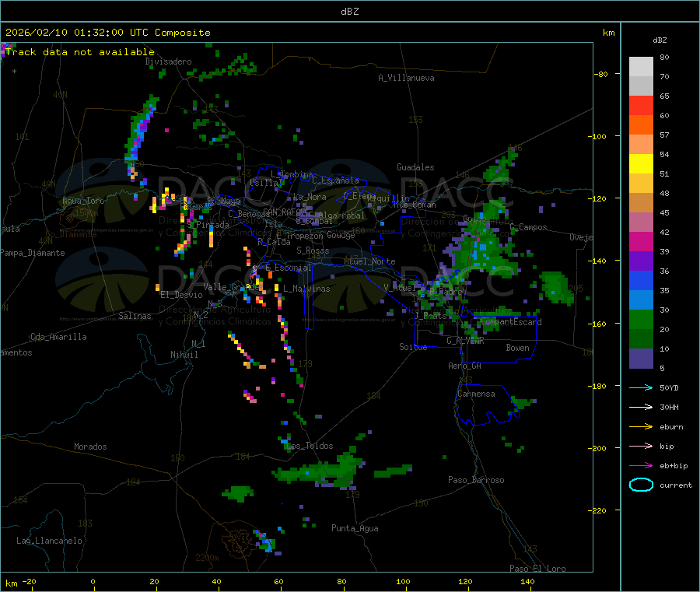
Task: Select the light gray top swatch in dBZ scale
Action: click(x=641, y=67)
